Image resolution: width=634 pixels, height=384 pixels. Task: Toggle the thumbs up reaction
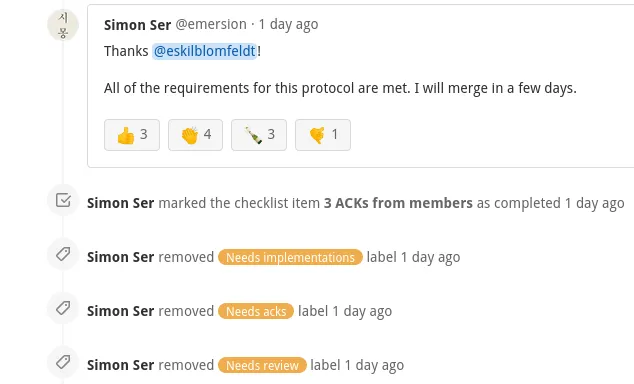click(x=132, y=135)
